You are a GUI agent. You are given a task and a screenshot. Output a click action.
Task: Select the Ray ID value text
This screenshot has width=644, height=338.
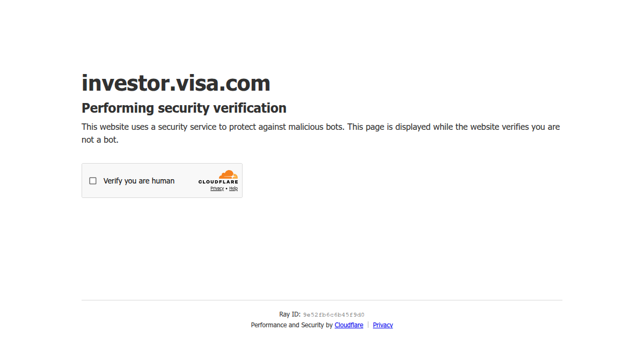[334, 314]
